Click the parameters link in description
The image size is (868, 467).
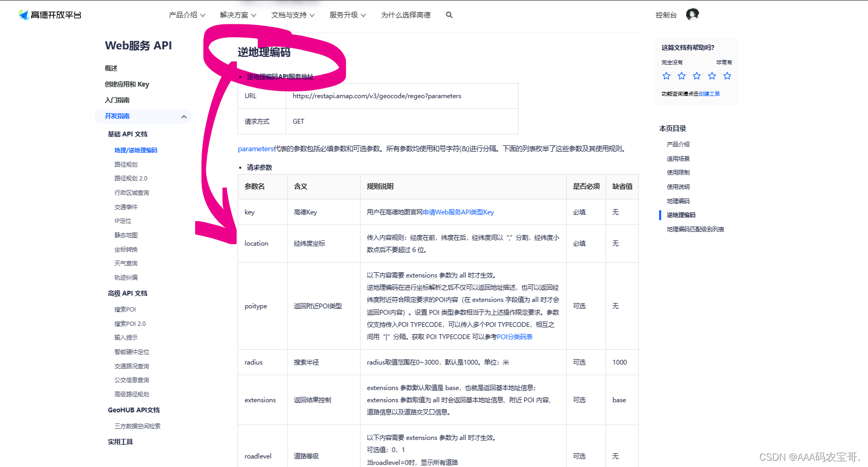click(x=256, y=149)
